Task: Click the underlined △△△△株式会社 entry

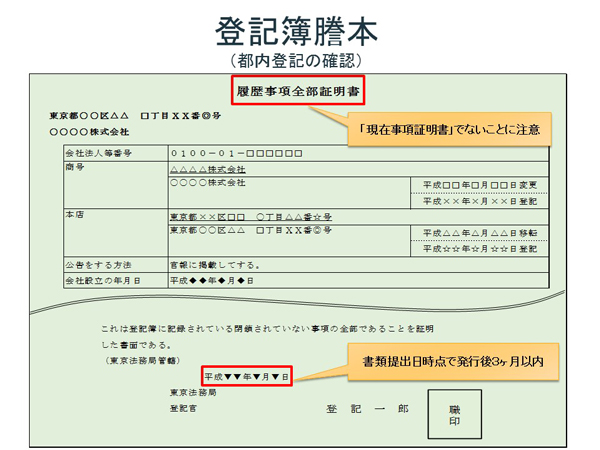Action: 208,169
